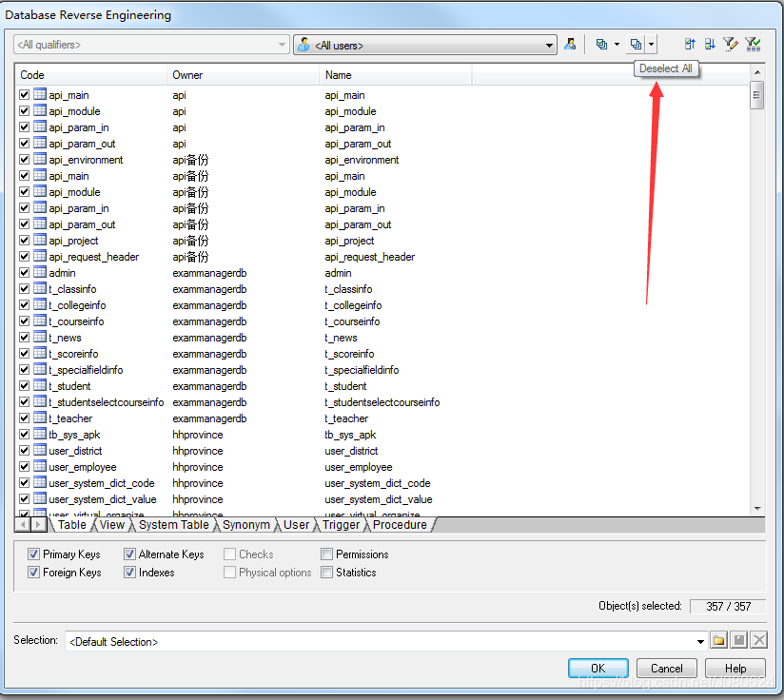Move selected items to bottom icon
Viewport: 784px width, 700px height.
click(710, 45)
